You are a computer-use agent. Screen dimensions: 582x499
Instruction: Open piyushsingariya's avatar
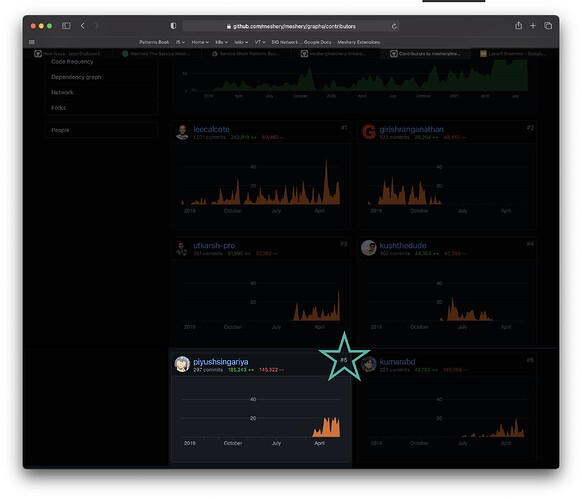pos(182,364)
